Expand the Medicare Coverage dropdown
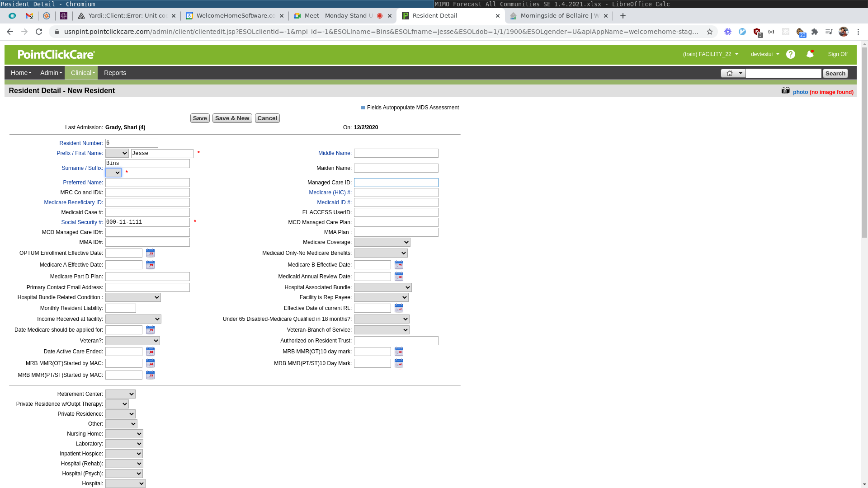 [382, 243]
